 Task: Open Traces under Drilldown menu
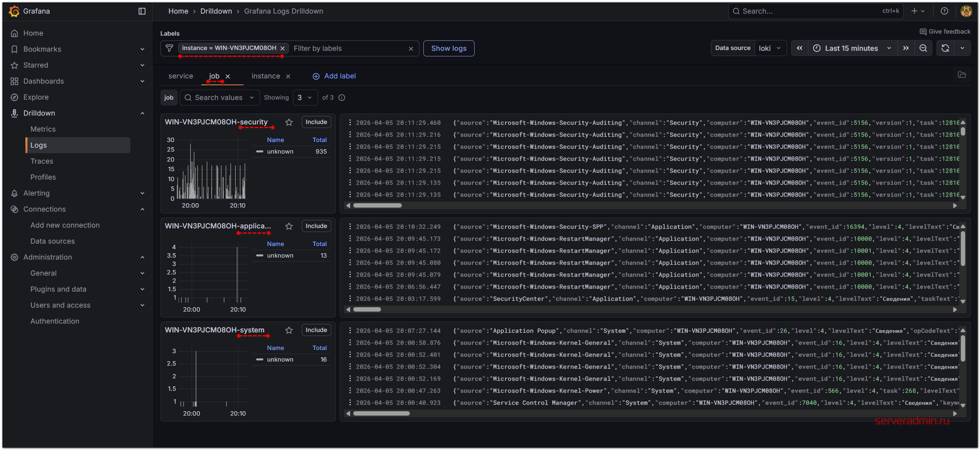(42, 161)
